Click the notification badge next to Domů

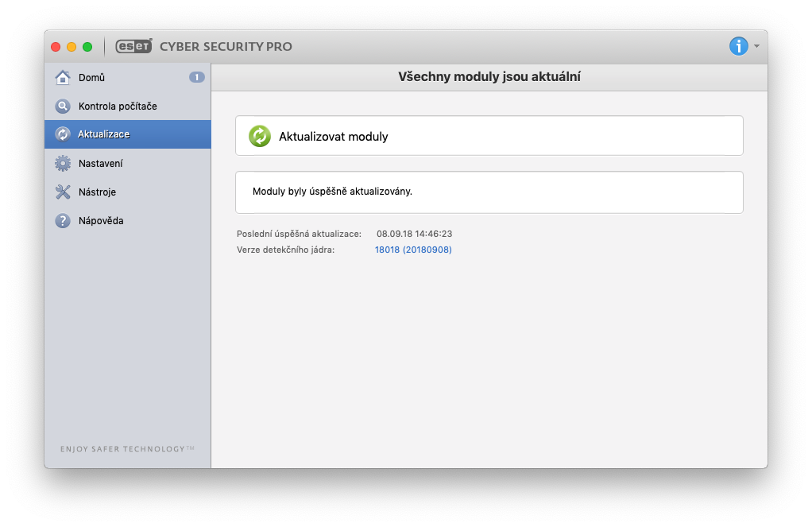point(197,77)
